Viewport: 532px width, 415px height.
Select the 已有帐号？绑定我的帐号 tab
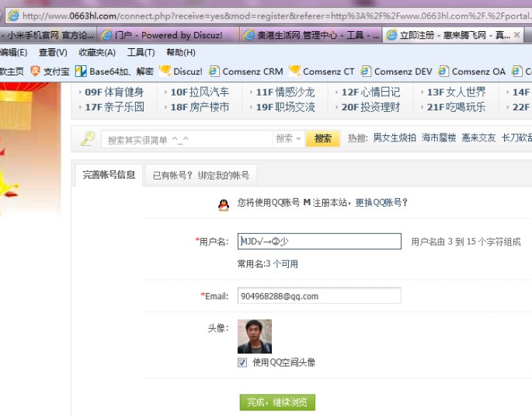pyautogui.click(x=201, y=175)
